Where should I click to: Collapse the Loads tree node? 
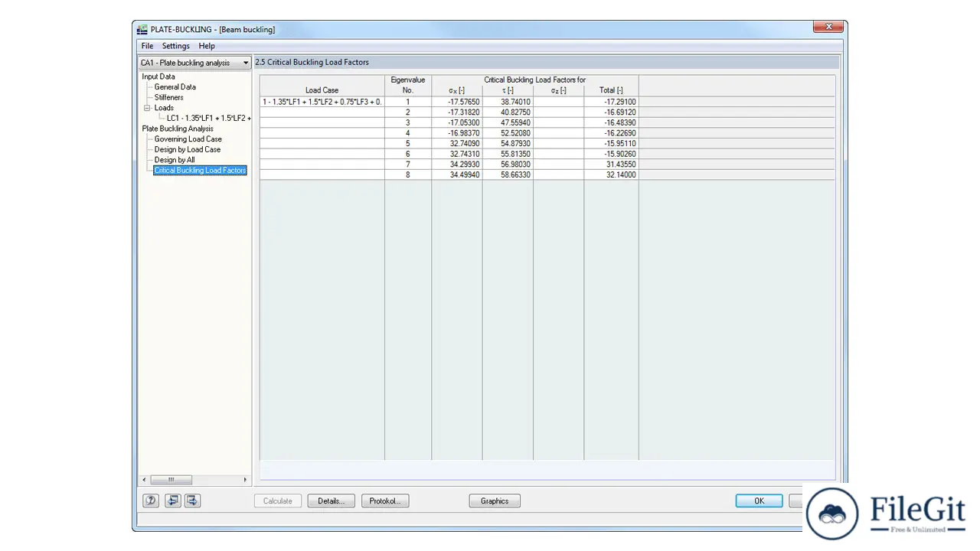pos(147,108)
